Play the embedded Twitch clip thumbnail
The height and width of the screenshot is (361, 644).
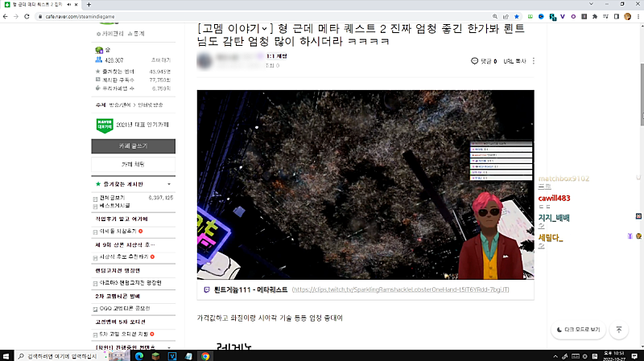(x=365, y=185)
